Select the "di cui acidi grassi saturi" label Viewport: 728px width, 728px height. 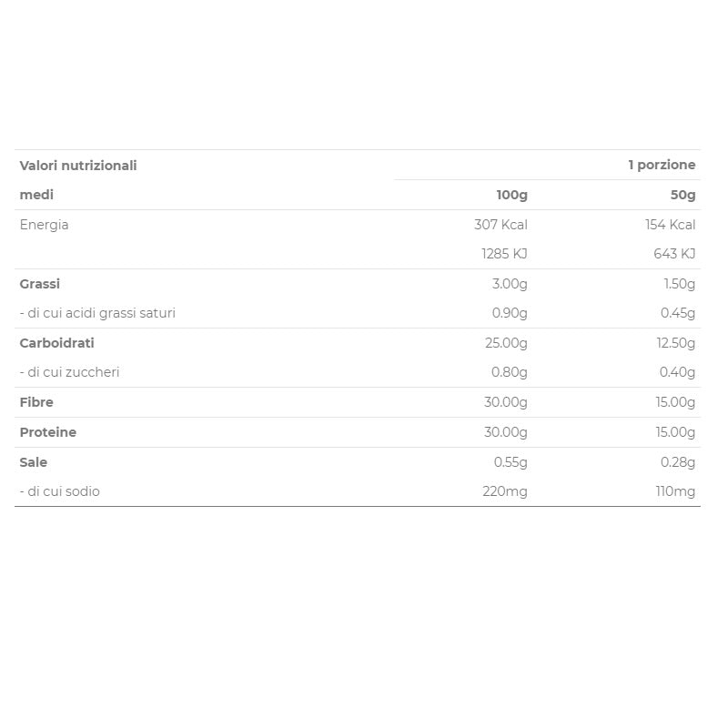(x=97, y=313)
